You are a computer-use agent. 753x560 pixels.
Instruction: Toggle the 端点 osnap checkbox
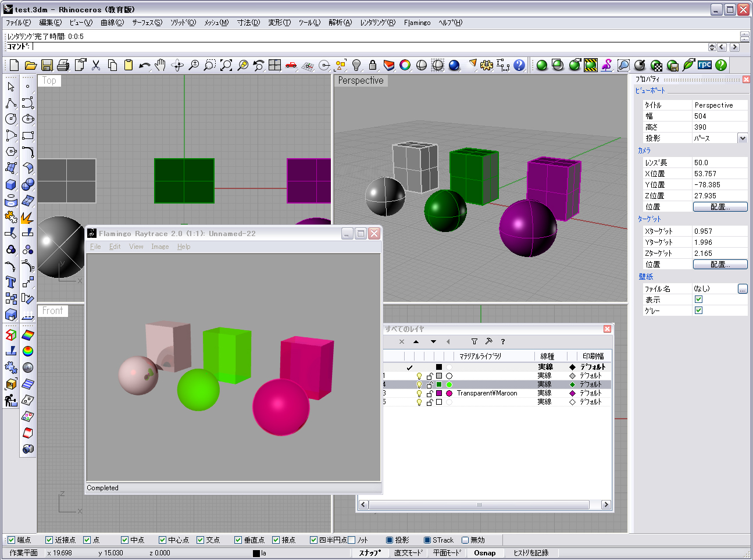11,540
